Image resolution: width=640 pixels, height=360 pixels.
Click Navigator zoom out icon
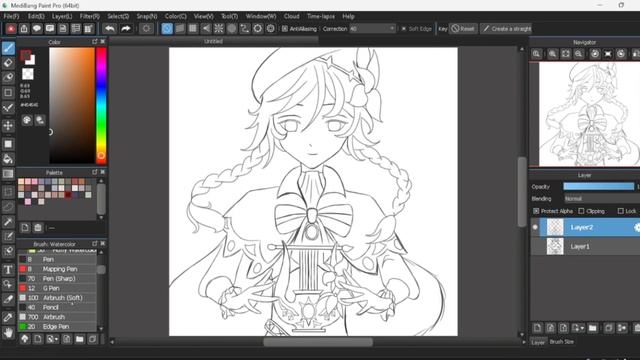[x=578, y=54]
